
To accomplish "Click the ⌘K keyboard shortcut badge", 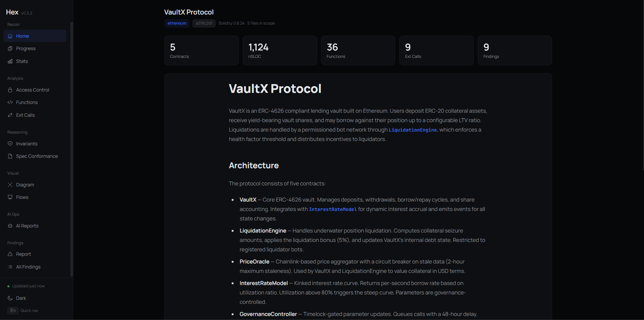I will (x=13, y=311).
